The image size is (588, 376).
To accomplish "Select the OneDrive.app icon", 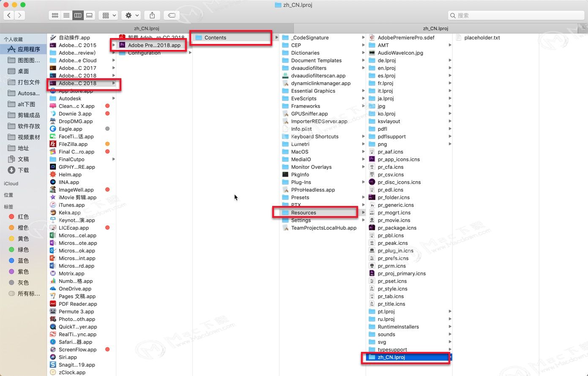I will click(x=53, y=289).
